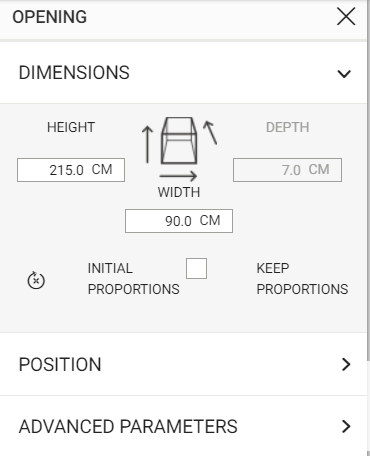The image size is (370, 456).
Task: Click the upward height arrow icon
Action: click(147, 144)
